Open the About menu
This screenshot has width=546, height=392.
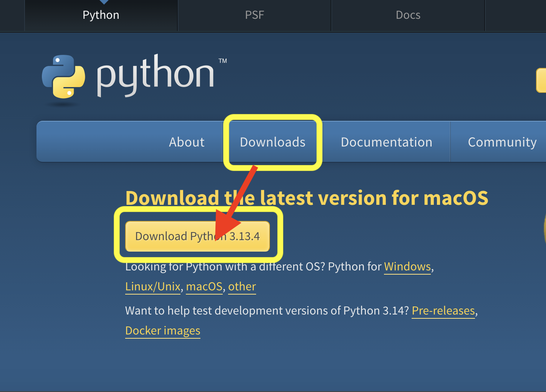(187, 142)
